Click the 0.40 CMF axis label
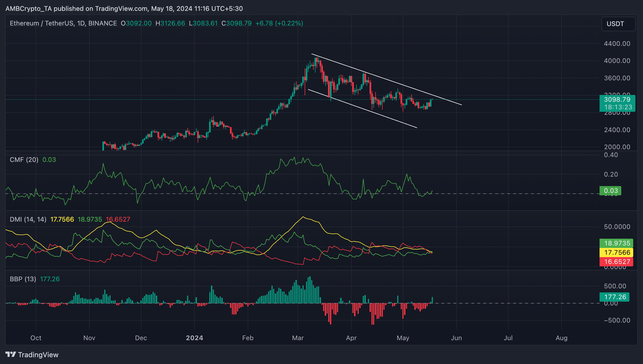The width and height of the screenshot is (643, 364). (x=611, y=155)
